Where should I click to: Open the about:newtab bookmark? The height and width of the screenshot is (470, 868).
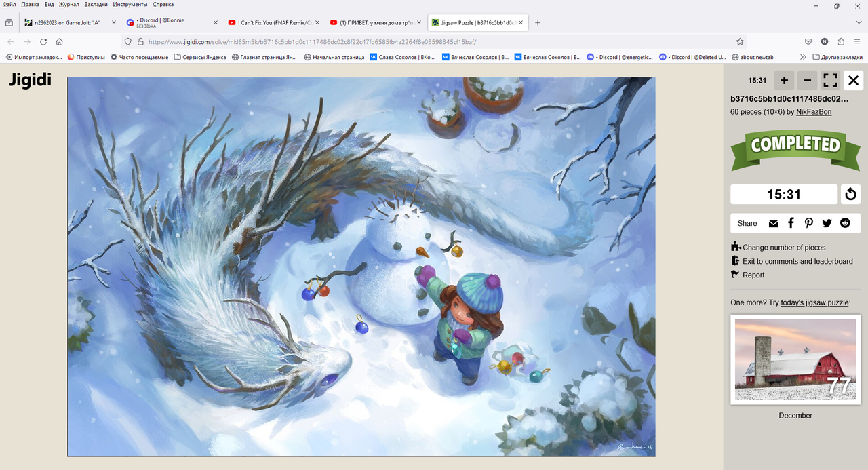(752, 57)
